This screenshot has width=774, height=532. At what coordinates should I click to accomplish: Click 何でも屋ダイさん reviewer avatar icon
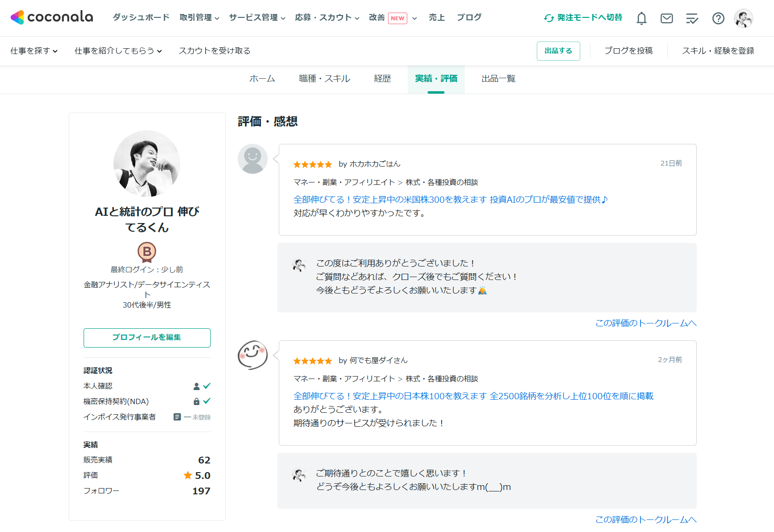pyautogui.click(x=252, y=355)
